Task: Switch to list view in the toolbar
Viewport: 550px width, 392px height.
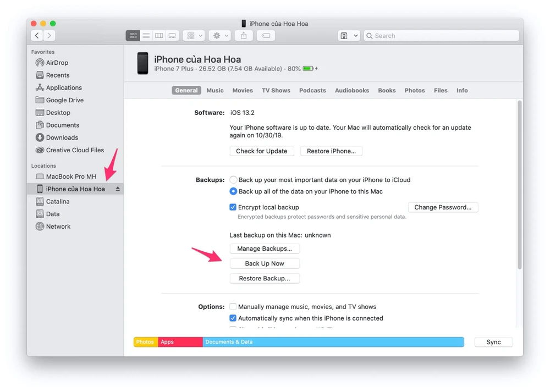Action: (146, 36)
